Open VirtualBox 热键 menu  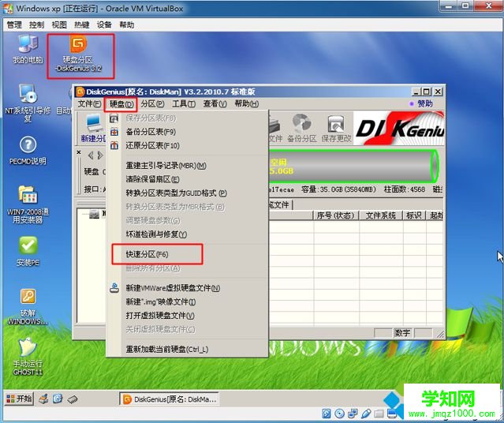(82, 24)
